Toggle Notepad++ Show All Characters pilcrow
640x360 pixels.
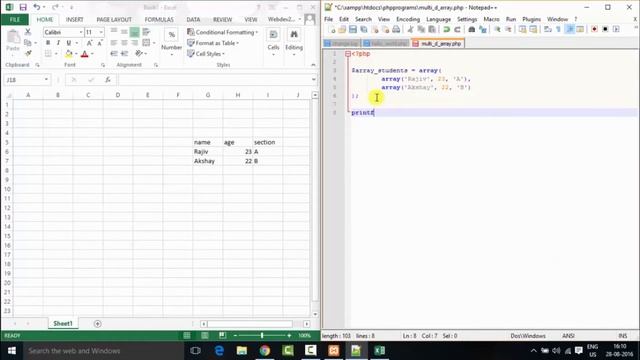tap(559, 29)
